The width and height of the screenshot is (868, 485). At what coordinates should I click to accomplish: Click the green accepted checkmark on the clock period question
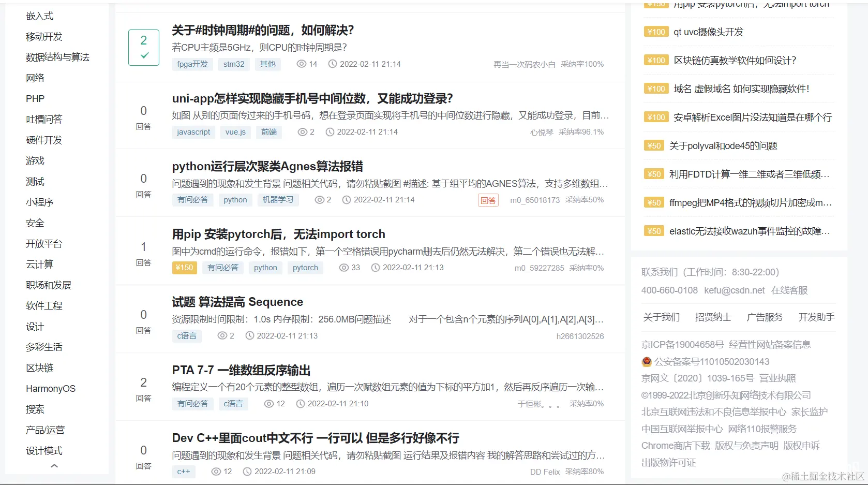[x=143, y=56]
